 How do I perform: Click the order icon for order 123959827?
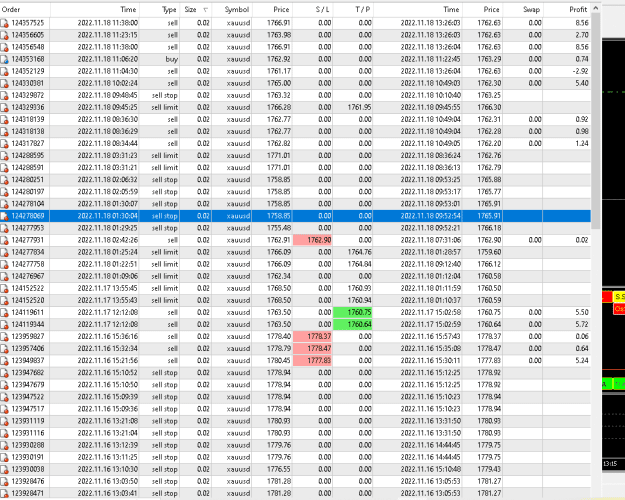click(x=4, y=337)
